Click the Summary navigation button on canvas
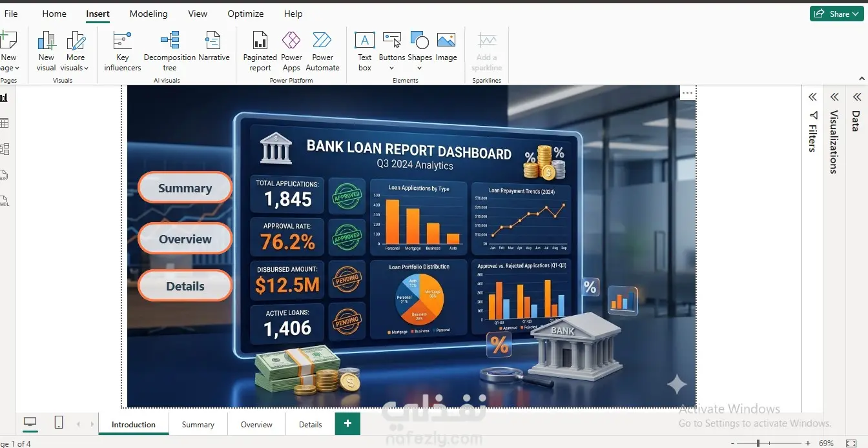This screenshot has height=448, width=868. tap(185, 188)
